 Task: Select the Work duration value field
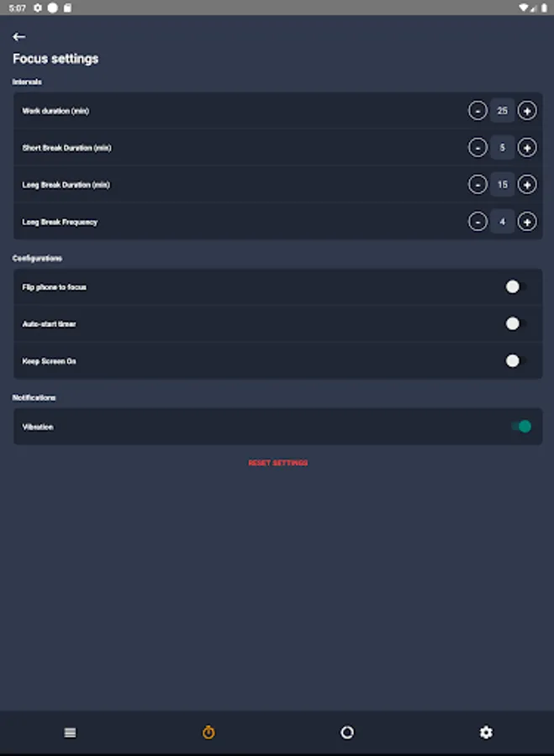click(502, 111)
